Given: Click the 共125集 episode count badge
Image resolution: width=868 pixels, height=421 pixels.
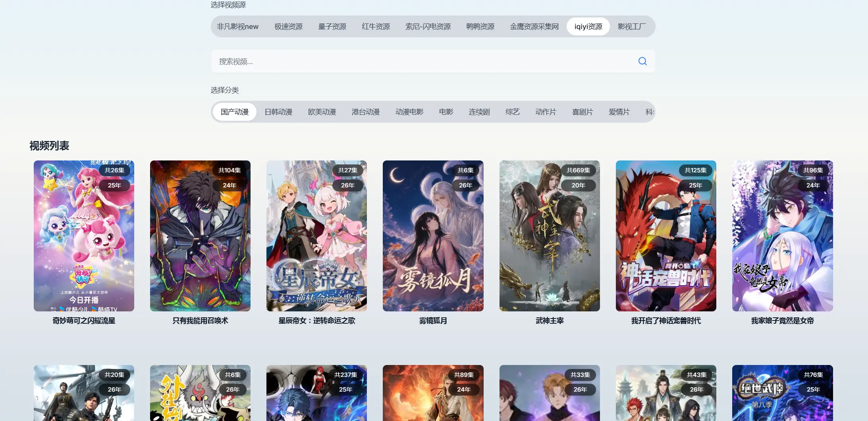Looking at the screenshot, I should pyautogui.click(x=695, y=170).
